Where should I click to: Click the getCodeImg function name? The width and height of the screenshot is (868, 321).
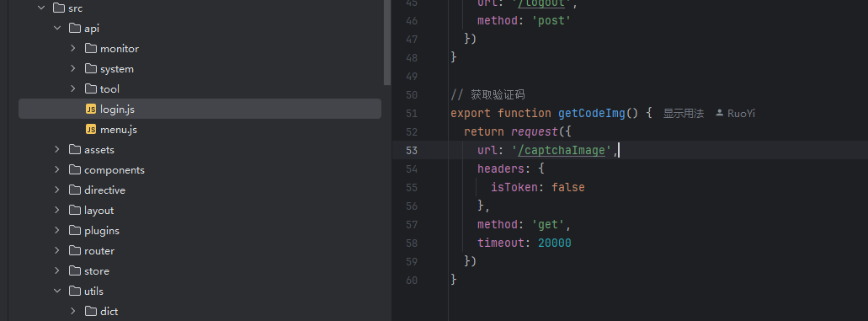click(592, 113)
